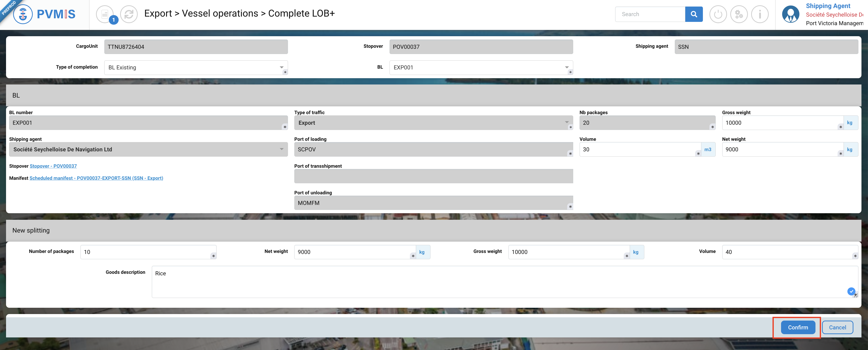Click the power logout icon
Viewport: 868px width, 350px height.
click(x=718, y=14)
